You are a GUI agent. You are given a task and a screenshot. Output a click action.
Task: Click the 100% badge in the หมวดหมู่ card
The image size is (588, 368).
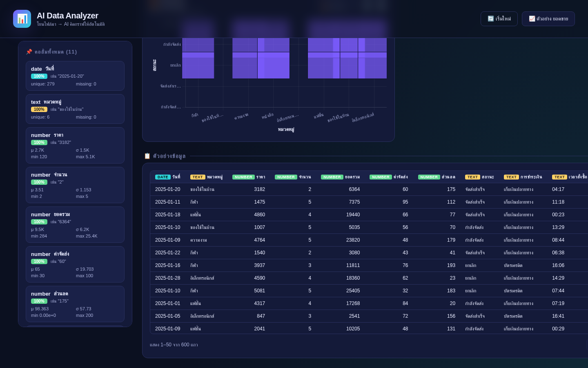(39, 109)
